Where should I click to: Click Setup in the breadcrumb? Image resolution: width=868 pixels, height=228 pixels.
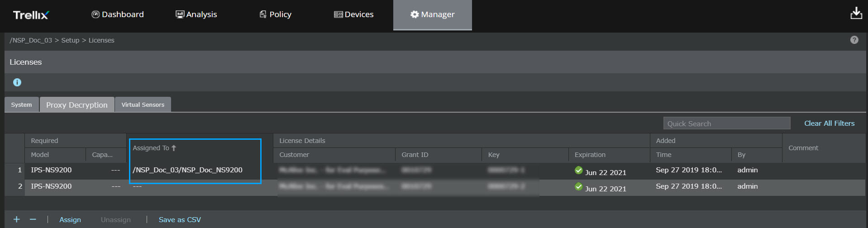tap(70, 40)
